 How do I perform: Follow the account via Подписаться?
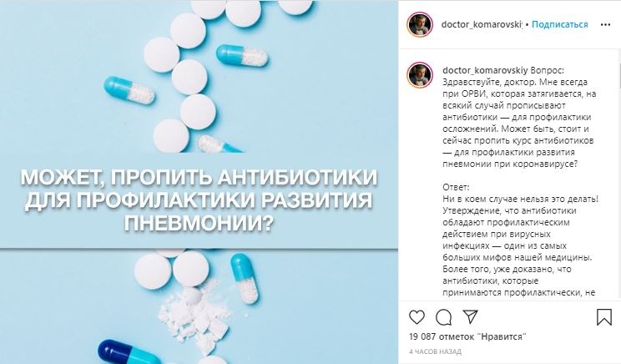click(559, 24)
